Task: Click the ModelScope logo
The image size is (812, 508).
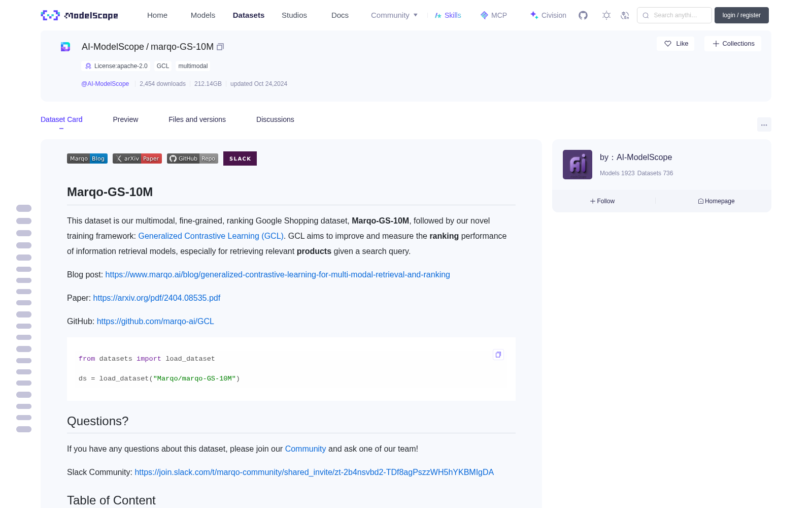Action: [x=80, y=15]
